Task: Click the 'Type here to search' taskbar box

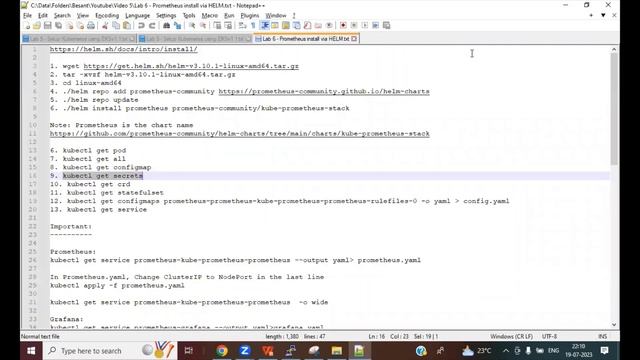Action: pos(110,351)
